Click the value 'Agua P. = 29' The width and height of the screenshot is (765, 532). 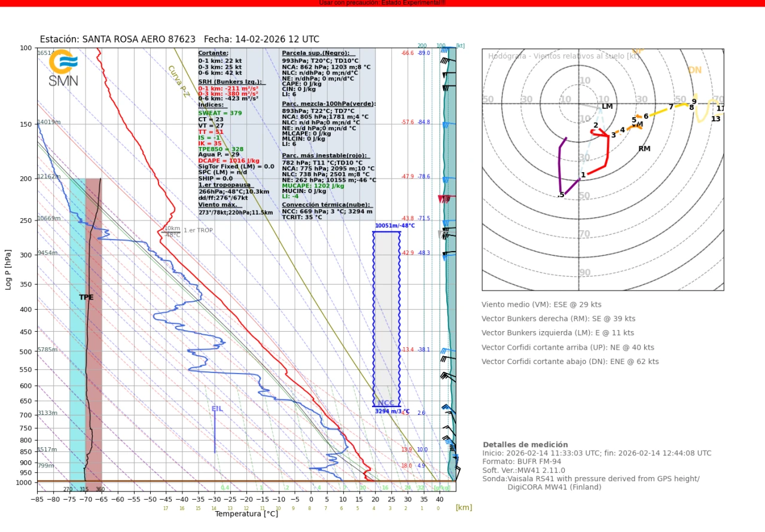tap(219, 154)
